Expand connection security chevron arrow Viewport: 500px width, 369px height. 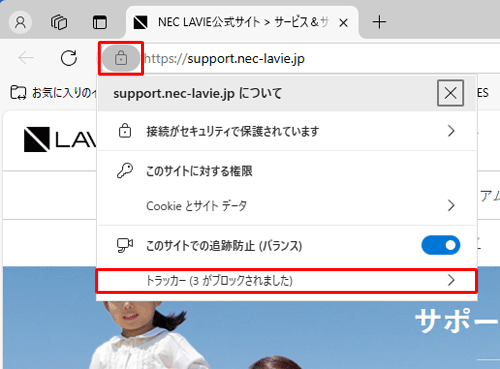[451, 131]
